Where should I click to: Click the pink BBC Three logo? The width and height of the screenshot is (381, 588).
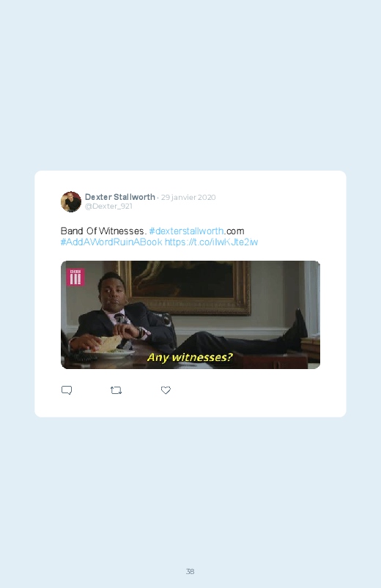[75, 277]
